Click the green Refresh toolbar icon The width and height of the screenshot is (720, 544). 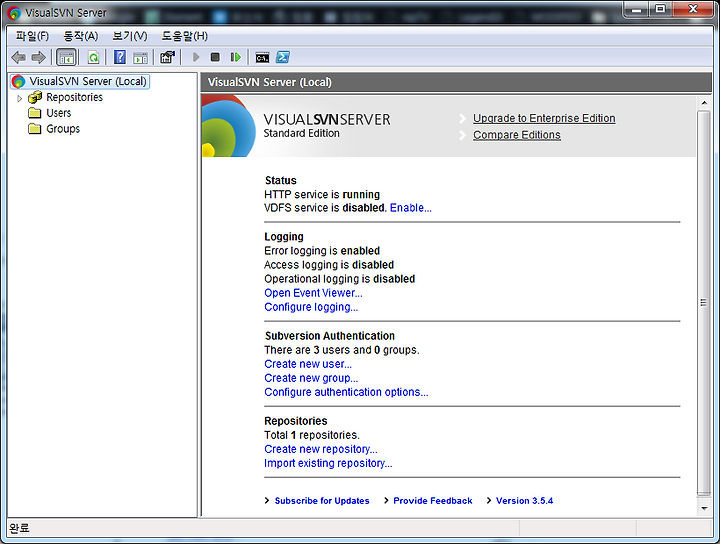93,57
